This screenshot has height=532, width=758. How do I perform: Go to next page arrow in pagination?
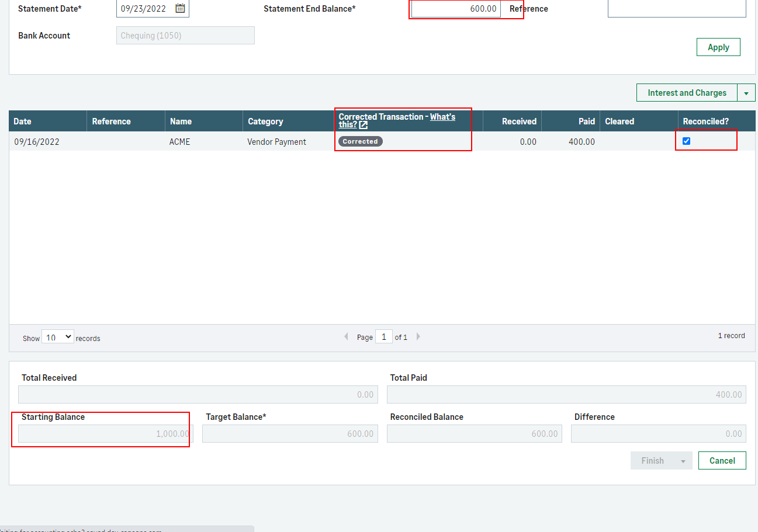point(418,337)
